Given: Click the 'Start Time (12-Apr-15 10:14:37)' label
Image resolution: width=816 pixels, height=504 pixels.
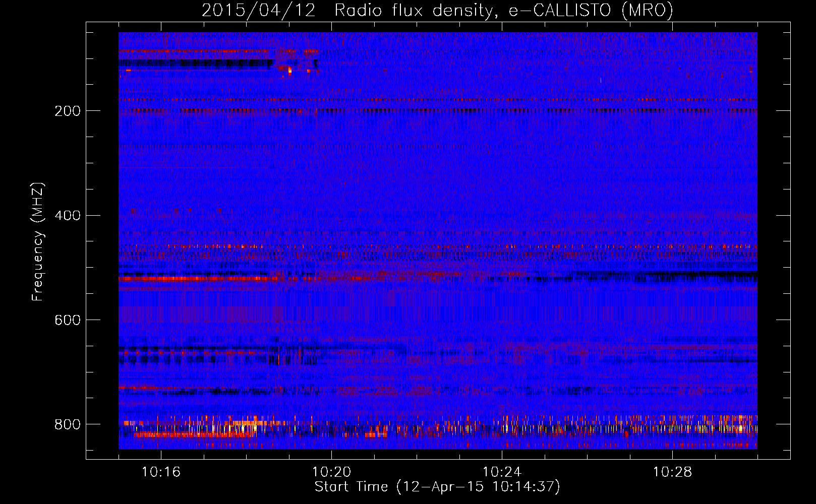Looking at the screenshot, I should [437, 487].
